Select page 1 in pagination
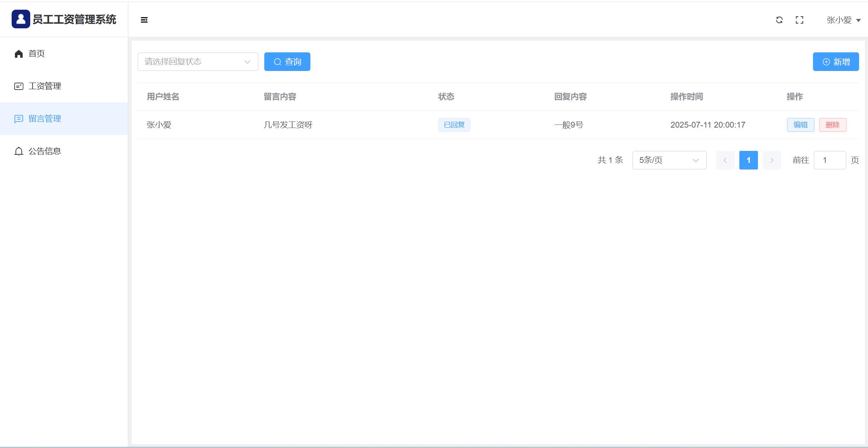Screen dimensions: 868x448 [x=748, y=160]
